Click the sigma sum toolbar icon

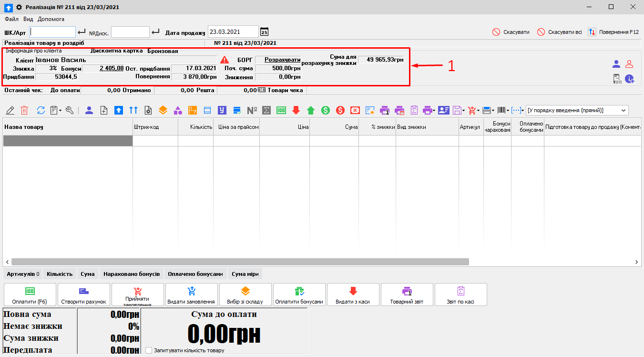click(267, 110)
